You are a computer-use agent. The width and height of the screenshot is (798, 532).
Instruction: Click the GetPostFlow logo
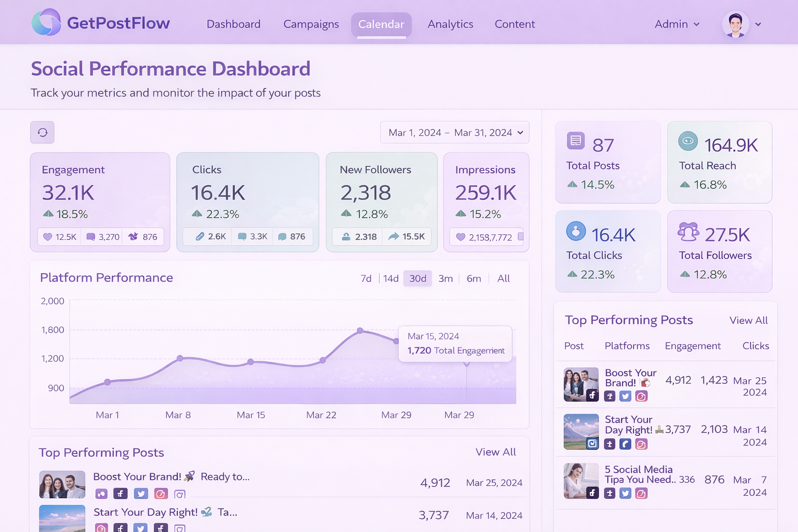(x=101, y=22)
